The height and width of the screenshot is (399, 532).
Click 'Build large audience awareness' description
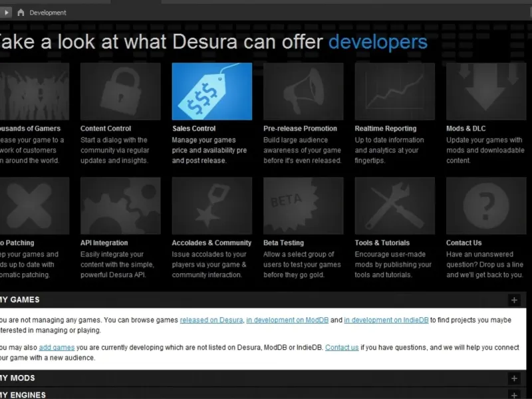click(x=303, y=150)
